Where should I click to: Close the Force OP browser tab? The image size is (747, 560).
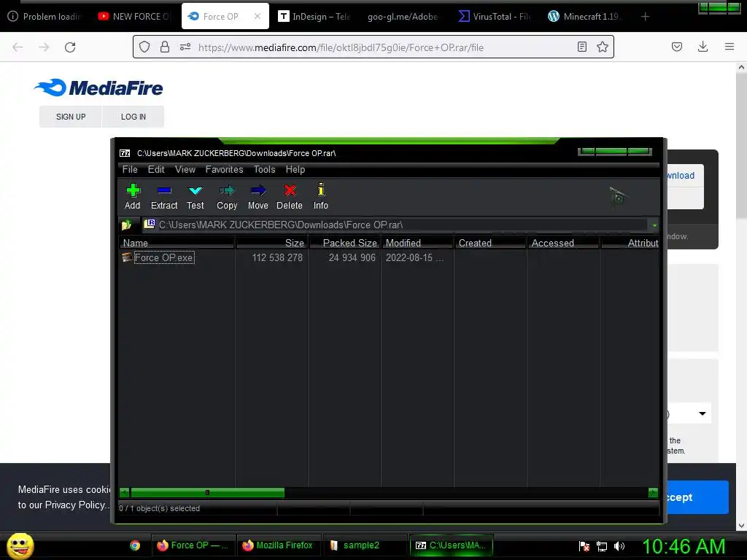(x=258, y=16)
